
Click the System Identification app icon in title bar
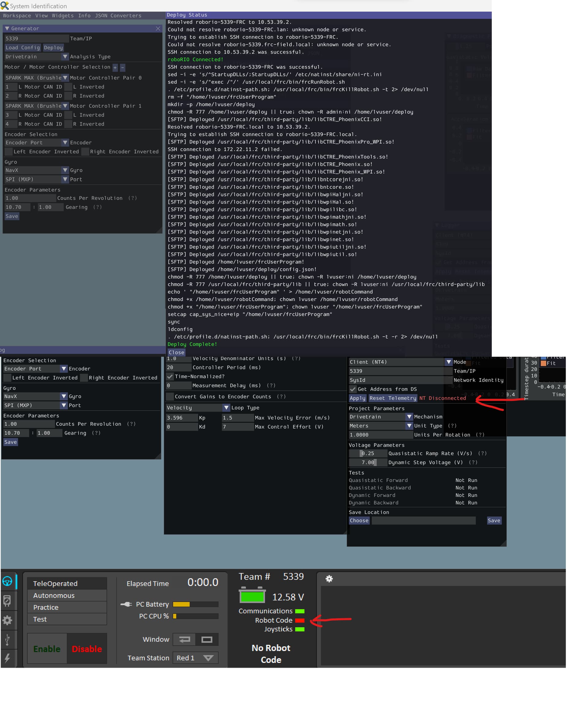click(x=4, y=6)
